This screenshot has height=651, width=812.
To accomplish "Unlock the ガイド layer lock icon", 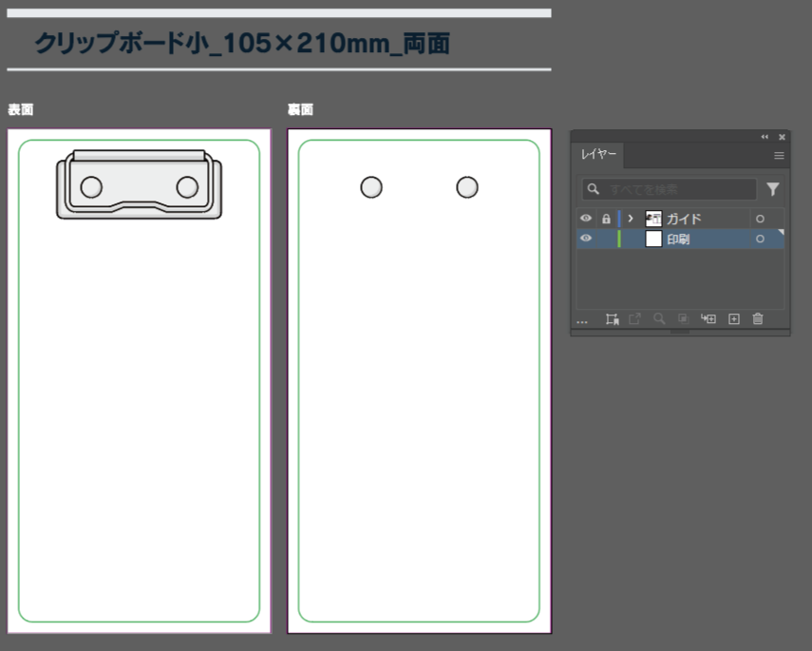I will [606, 219].
